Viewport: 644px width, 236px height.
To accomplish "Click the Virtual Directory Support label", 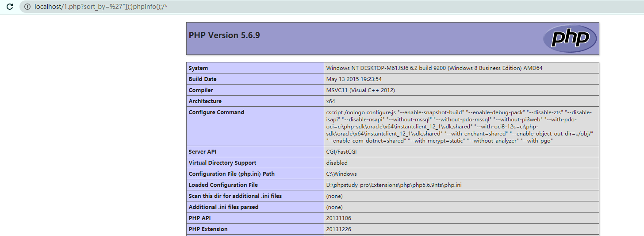I will 222,163.
